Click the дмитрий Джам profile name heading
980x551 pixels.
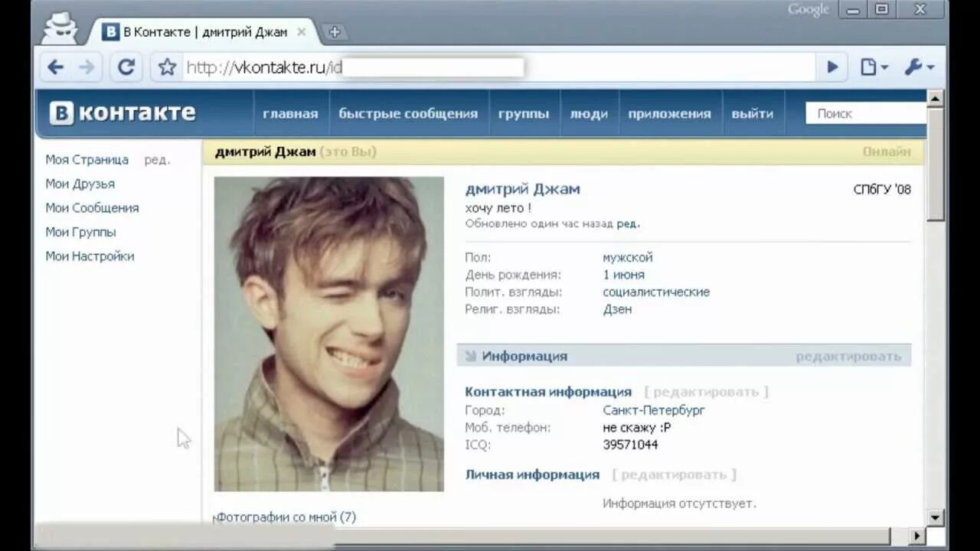pyautogui.click(x=522, y=189)
